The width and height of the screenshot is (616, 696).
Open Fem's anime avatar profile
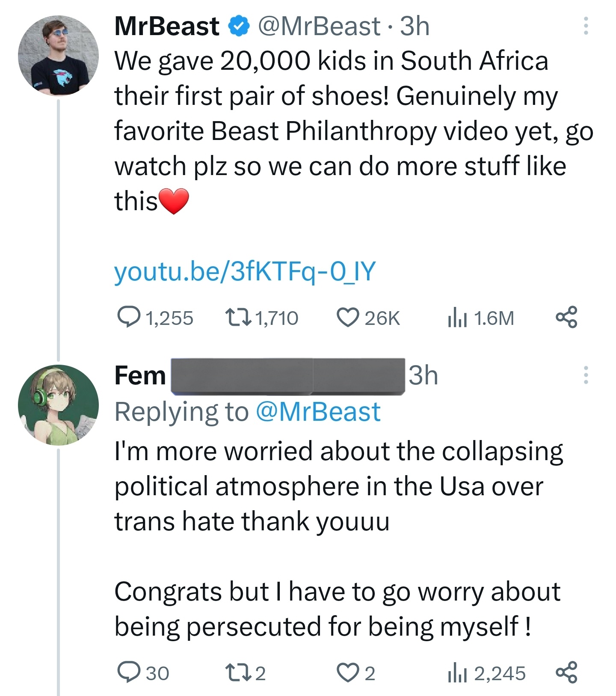(x=58, y=405)
